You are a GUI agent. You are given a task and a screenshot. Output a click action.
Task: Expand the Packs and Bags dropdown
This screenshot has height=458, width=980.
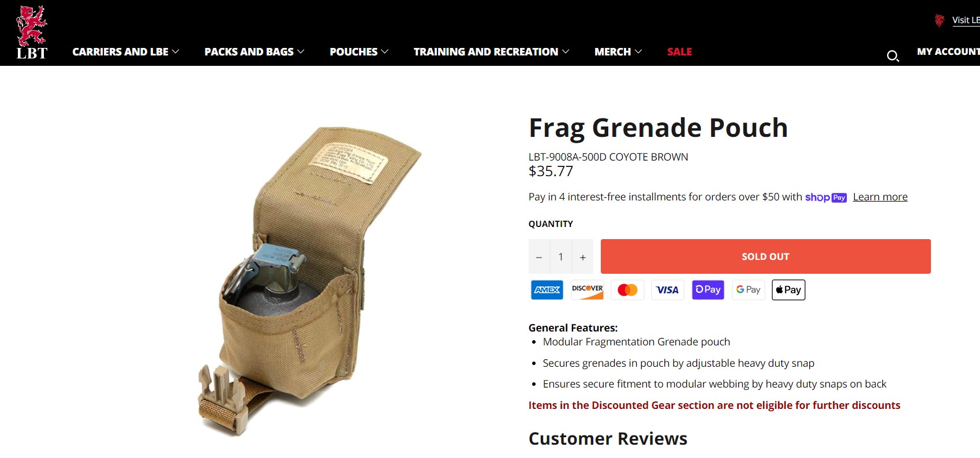click(x=255, y=52)
